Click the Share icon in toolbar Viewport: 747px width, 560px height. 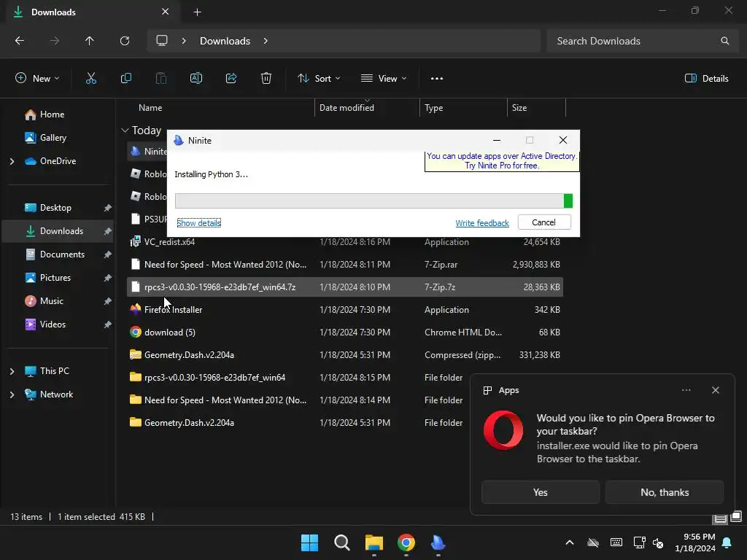(231, 79)
